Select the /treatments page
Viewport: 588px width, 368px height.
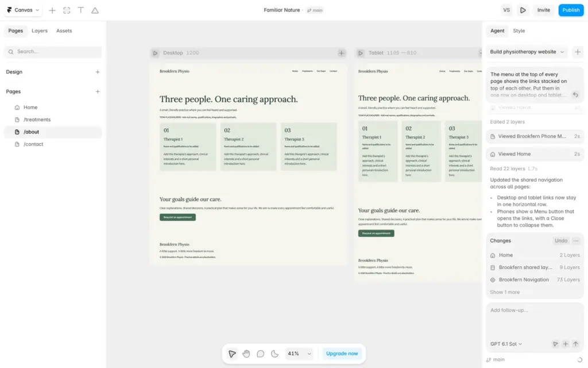coord(53,120)
